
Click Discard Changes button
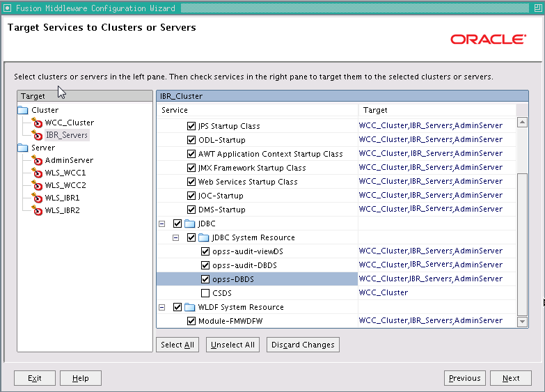tap(303, 345)
